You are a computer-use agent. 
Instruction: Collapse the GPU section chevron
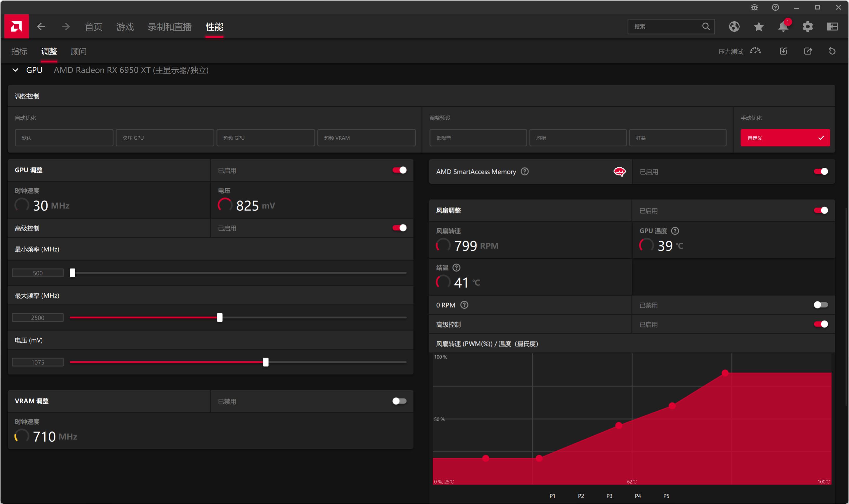click(15, 70)
